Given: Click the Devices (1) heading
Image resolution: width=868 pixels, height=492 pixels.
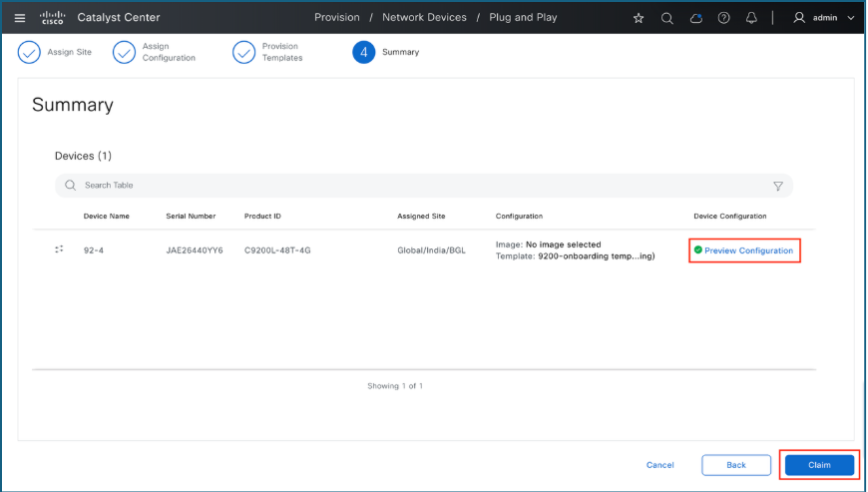Looking at the screenshot, I should [x=83, y=156].
